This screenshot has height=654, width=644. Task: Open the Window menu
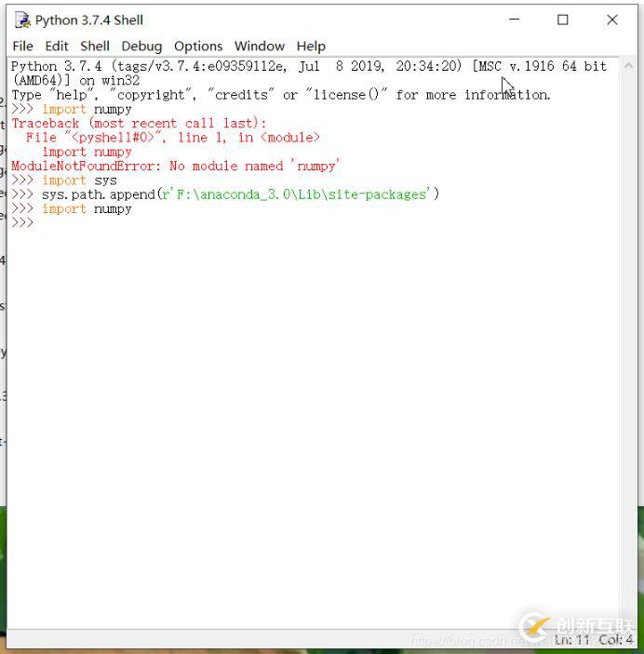click(x=260, y=46)
